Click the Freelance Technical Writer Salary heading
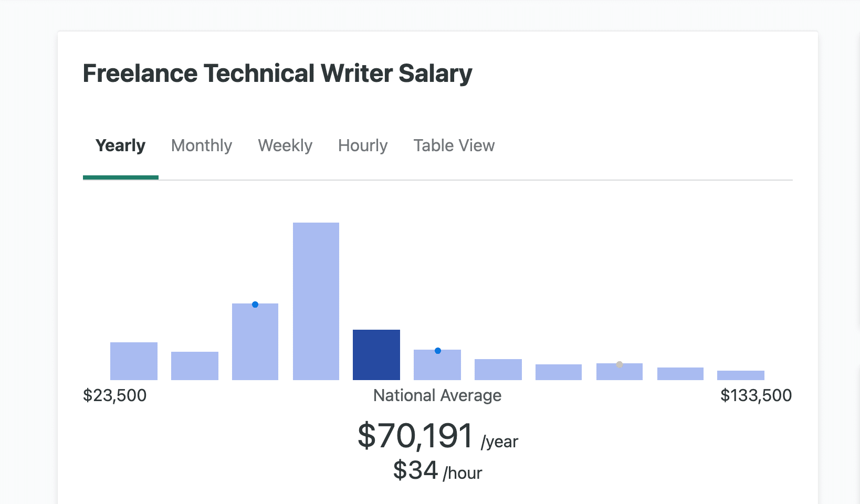The image size is (860, 504). pos(277,73)
